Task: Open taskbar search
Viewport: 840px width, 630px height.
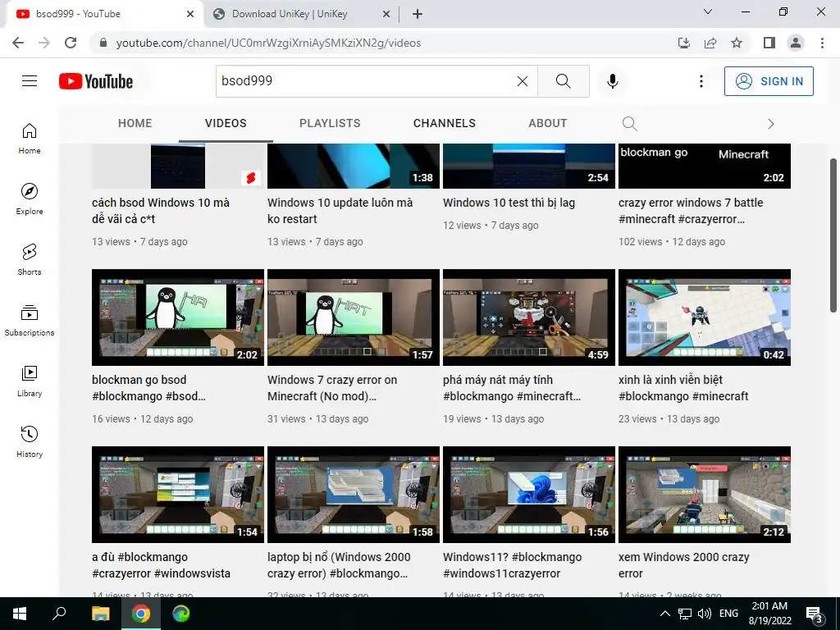Action: (59, 614)
